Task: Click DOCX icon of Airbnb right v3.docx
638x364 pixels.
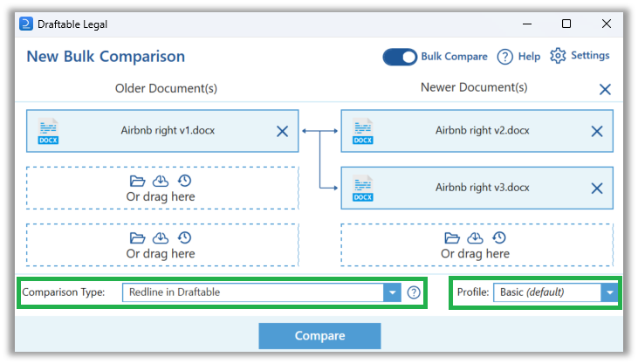Action: [x=362, y=188]
